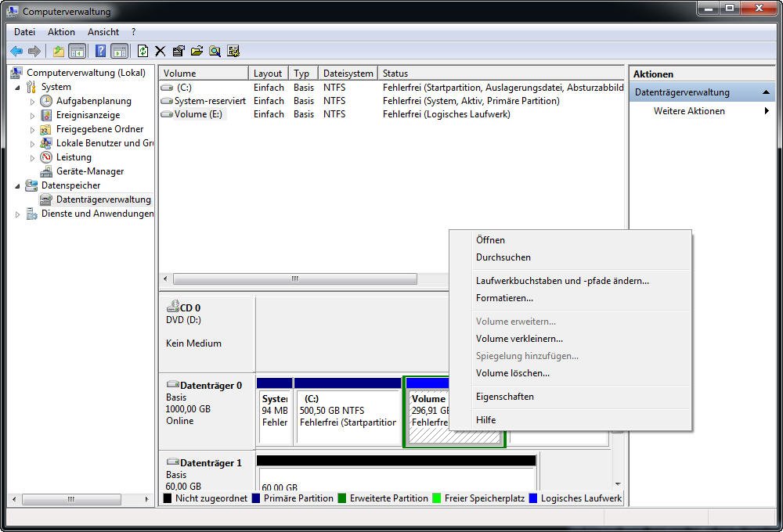The image size is (783, 532).
Task: Sort by the Status column header
Action: point(501,74)
